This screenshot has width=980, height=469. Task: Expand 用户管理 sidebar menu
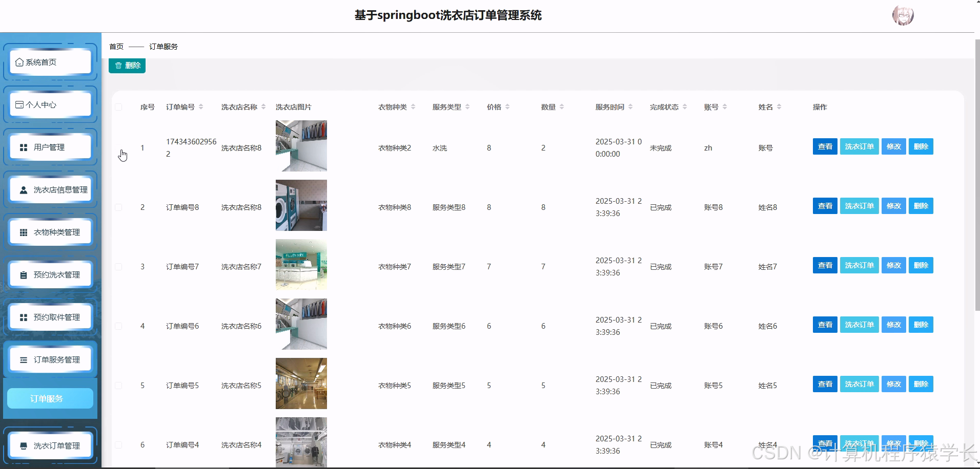click(x=50, y=147)
